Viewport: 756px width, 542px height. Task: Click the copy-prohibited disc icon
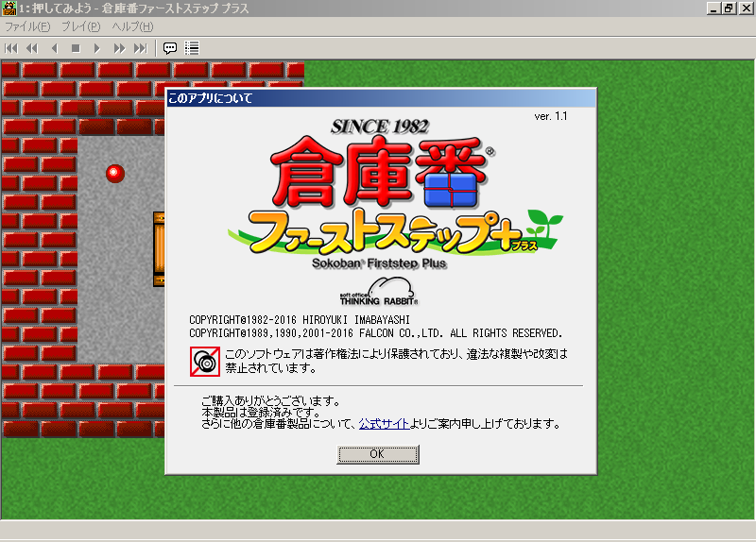click(x=203, y=360)
